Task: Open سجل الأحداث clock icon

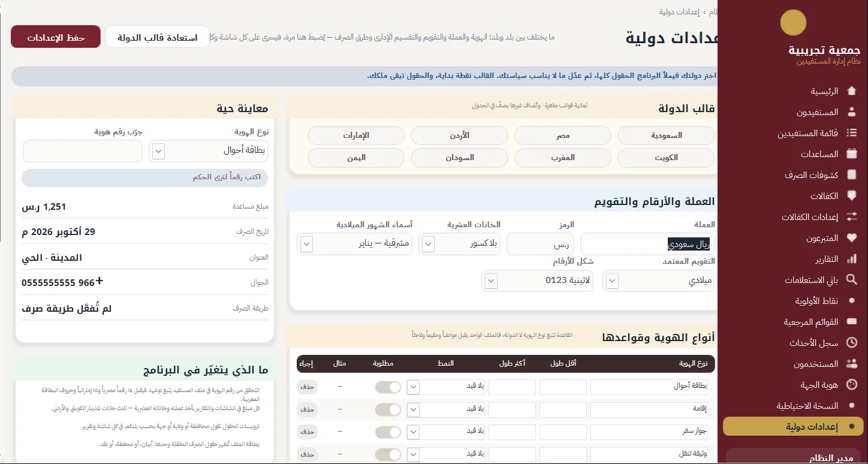Action: tap(851, 343)
